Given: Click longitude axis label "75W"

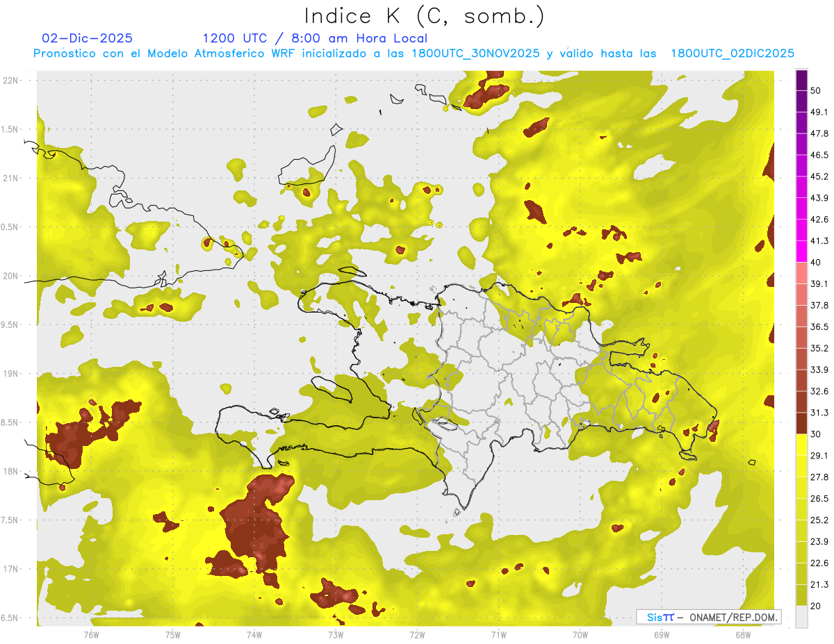Looking at the screenshot, I should coord(172,634).
